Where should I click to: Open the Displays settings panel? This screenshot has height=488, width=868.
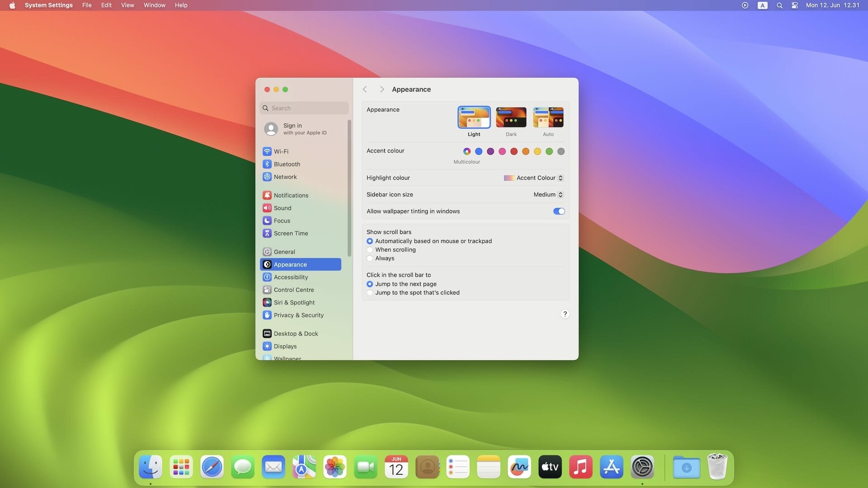285,346
